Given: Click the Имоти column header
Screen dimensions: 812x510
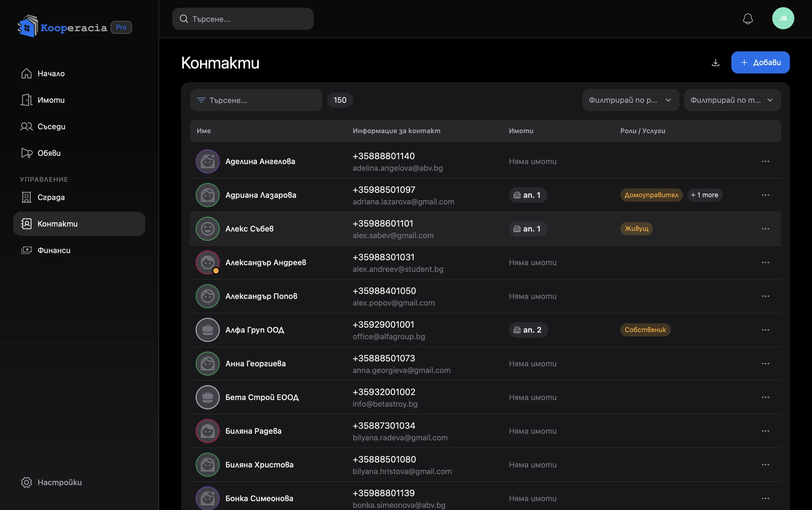Looking at the screenshot, I should click(521, 131).
